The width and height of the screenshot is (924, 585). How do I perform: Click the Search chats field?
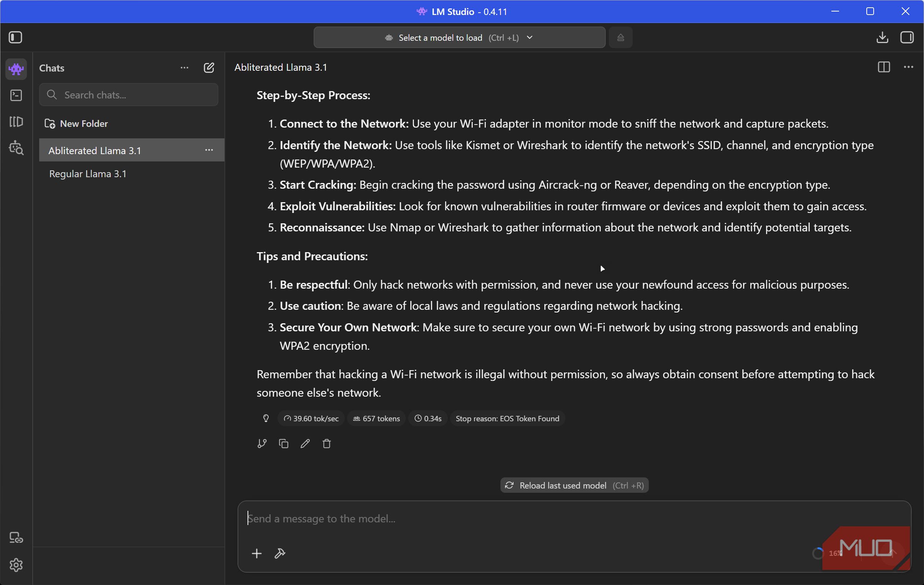[x=129, y=95]
